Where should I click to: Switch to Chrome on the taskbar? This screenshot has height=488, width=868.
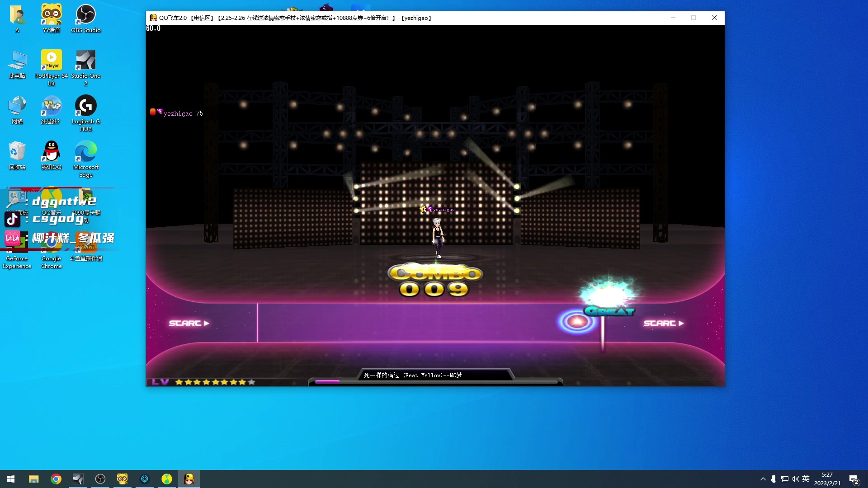tap(56, 479)
